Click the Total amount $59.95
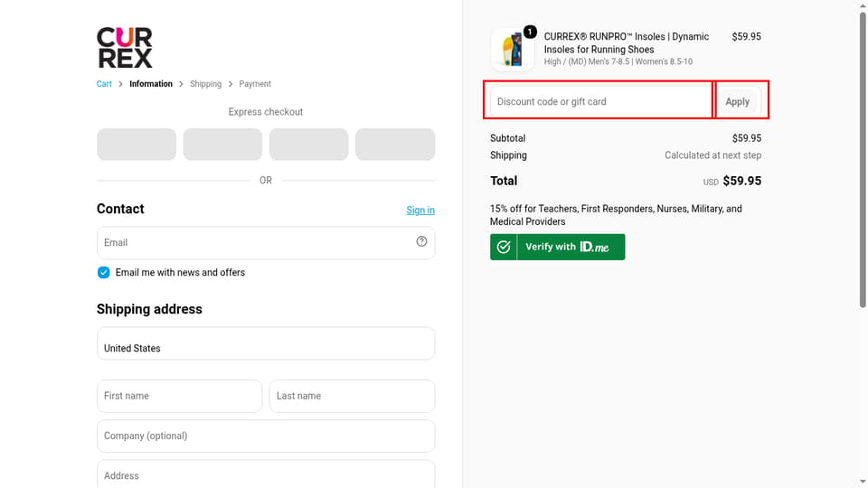This screenshot has height=488, width=868. pos(741,181)
